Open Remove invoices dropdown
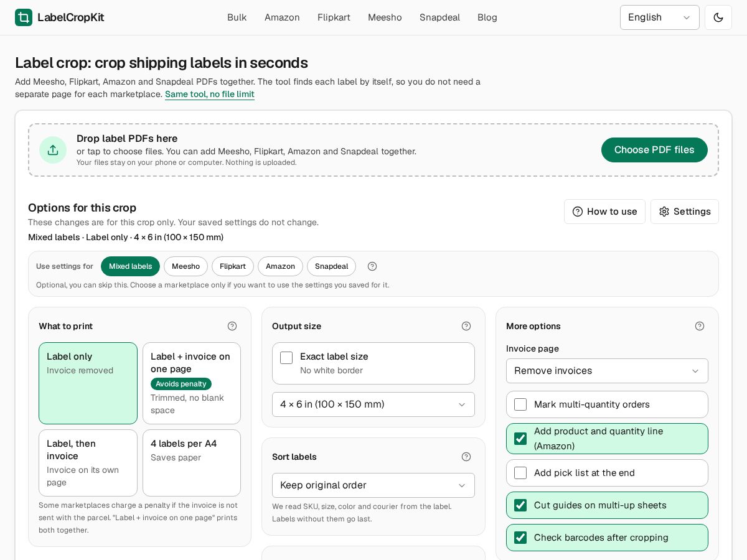Viewport: 747px width, 560px height. [607, 371]
